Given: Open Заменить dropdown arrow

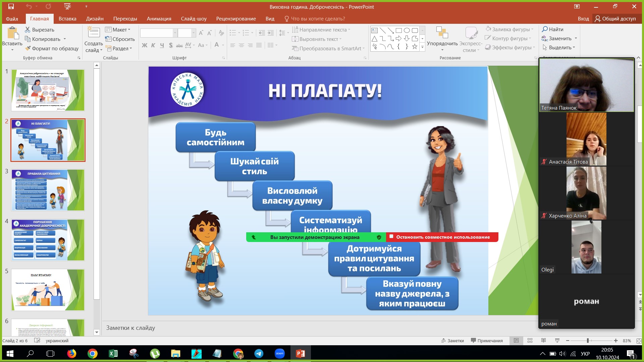Looking at the screenshot, I should coord(576,39).
